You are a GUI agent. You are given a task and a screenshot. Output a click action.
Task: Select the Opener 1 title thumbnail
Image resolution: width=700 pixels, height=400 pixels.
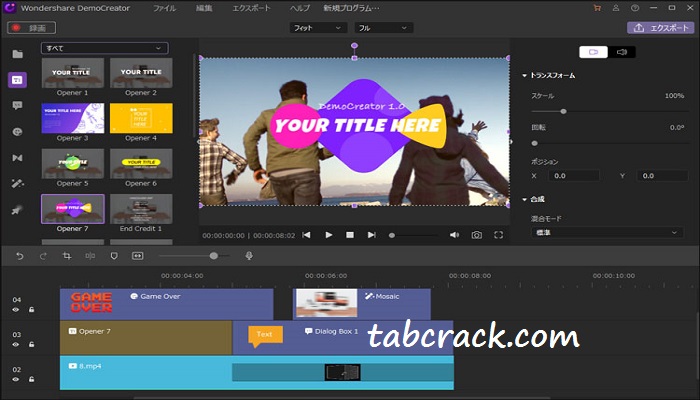point(72,73)
